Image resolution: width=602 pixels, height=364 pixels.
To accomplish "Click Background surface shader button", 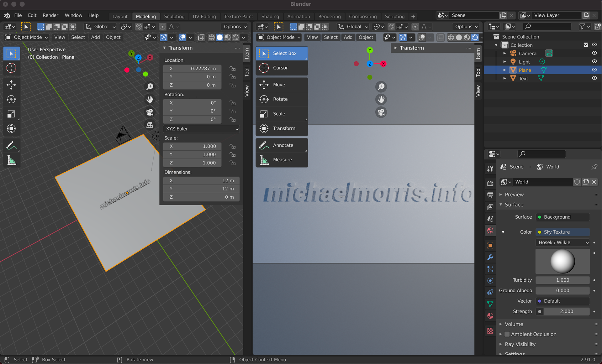I will tap(563, 217).
